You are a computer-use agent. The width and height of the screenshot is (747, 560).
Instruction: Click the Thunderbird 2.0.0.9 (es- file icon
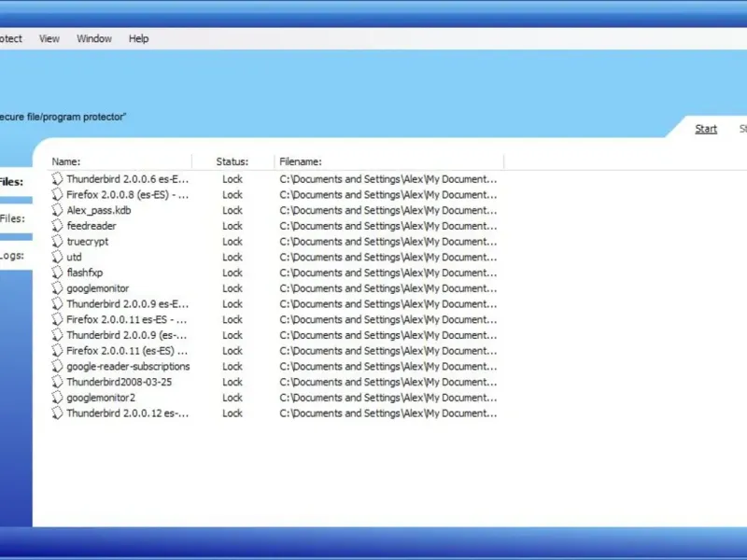(57, 335)
